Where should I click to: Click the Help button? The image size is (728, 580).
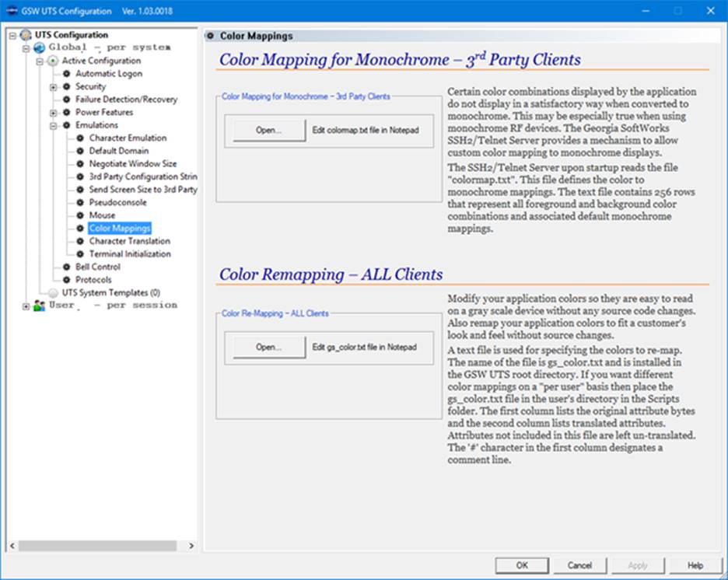pyautogui.click(x=695, y=565)
